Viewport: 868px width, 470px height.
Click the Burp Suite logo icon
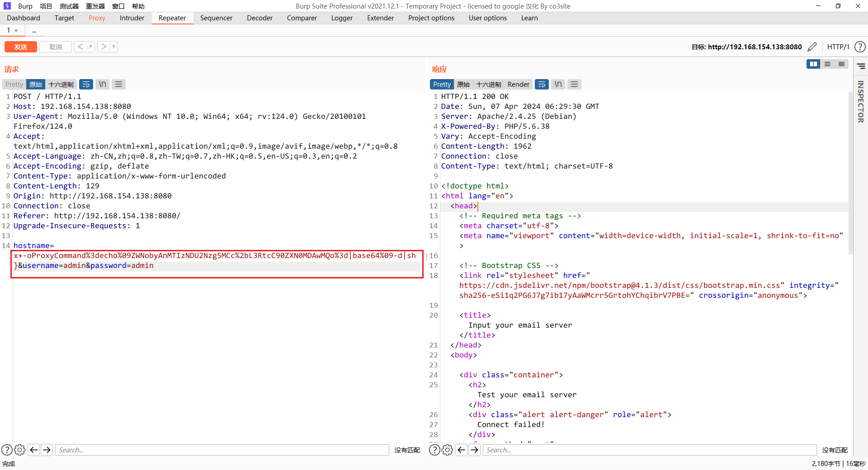click(x=7, y=6)
